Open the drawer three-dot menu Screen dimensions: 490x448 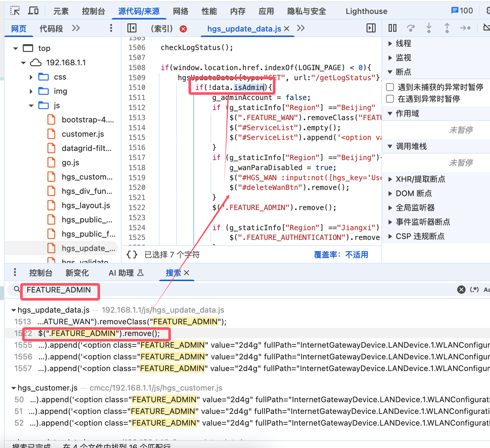tap(15, 272)
